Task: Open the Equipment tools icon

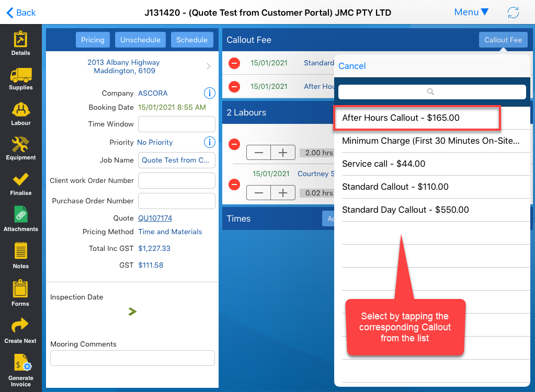Action: point(20,148)
